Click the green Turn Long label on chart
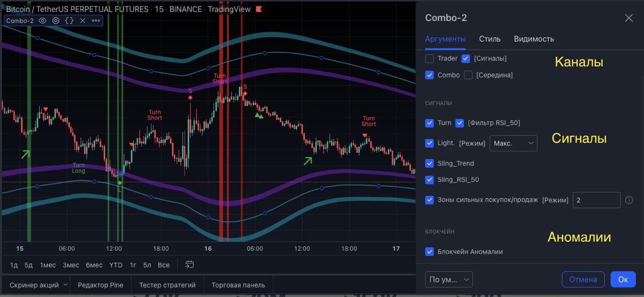 click(x=78, y=168)
